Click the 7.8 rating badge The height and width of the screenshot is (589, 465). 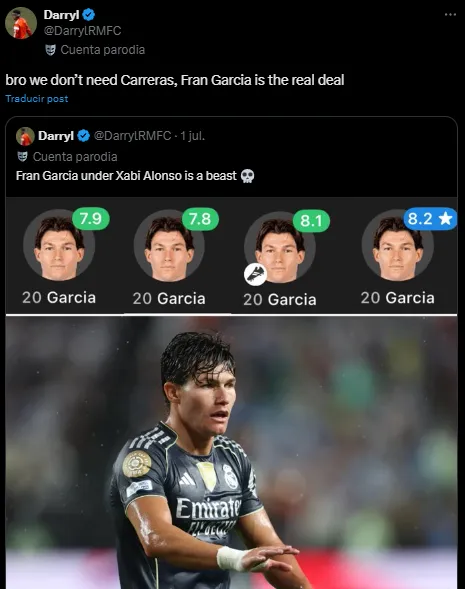pos(200,219)
